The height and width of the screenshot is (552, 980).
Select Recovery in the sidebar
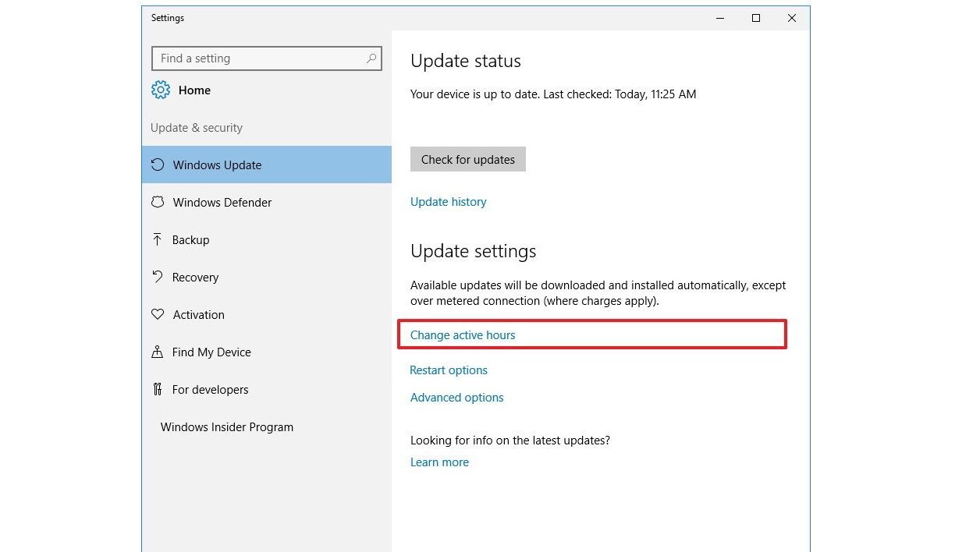267,277
